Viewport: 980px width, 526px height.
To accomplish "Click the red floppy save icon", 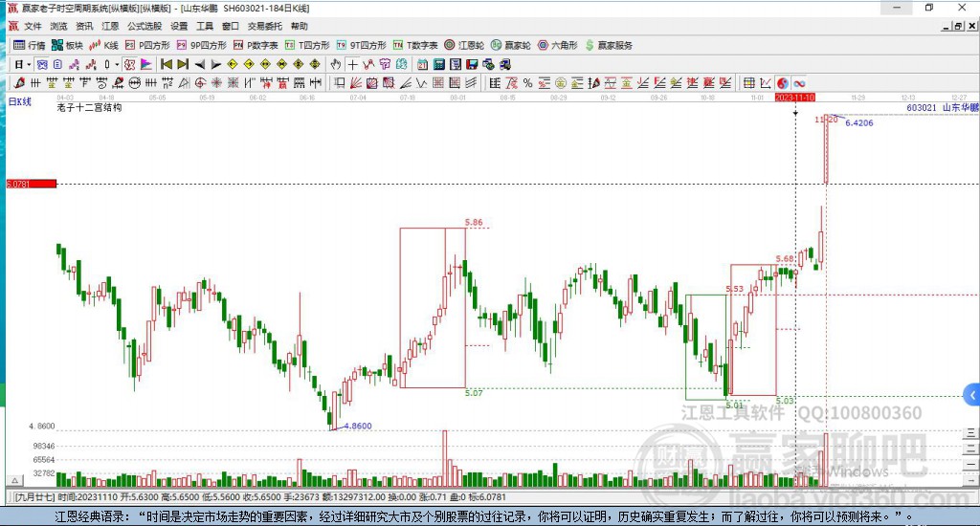I will tap(472, 64).
